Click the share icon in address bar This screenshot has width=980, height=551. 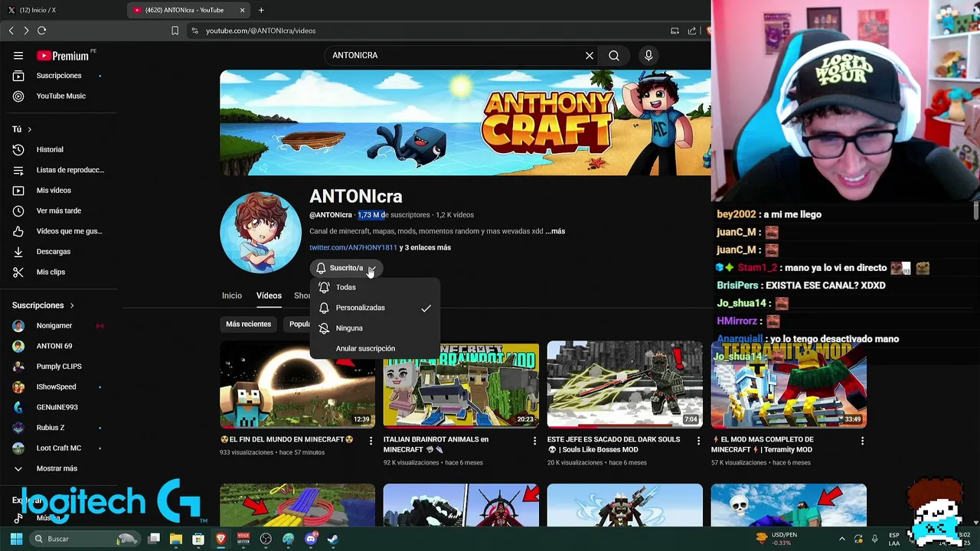pyautogui.click(x=692, y=31)
